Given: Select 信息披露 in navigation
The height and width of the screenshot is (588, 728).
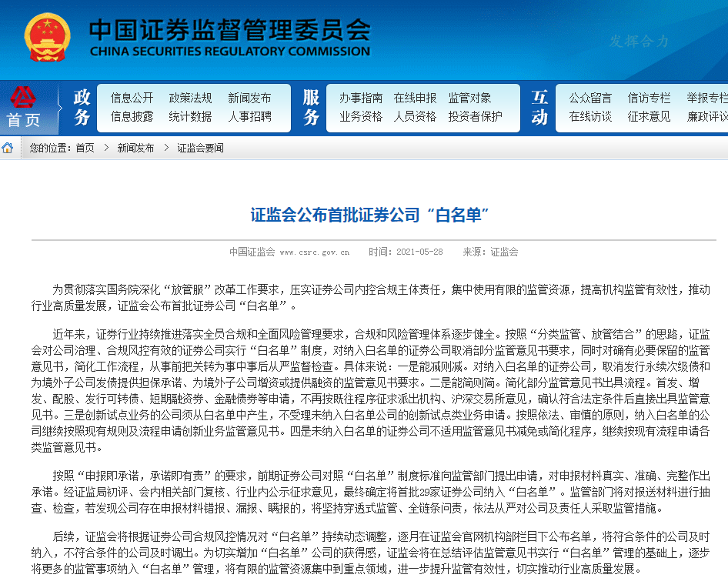Looking at the screenshot, I should click(132, 117).
